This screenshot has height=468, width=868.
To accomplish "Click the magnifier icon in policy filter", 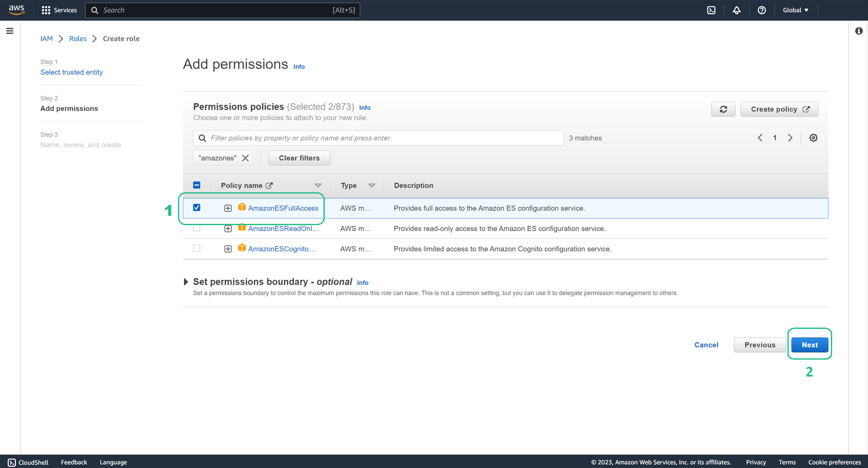I will click(x=202, y=138).
